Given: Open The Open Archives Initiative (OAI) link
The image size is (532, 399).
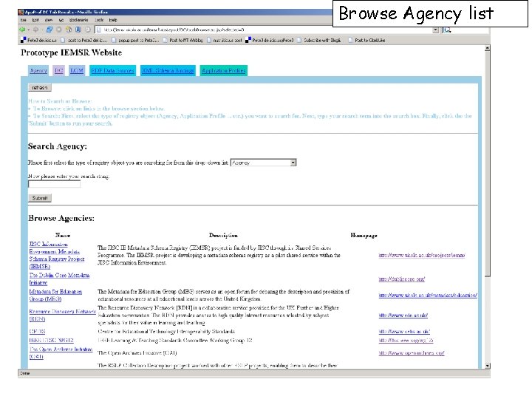Looking at the screenshot, I should (x=61, y=353).
